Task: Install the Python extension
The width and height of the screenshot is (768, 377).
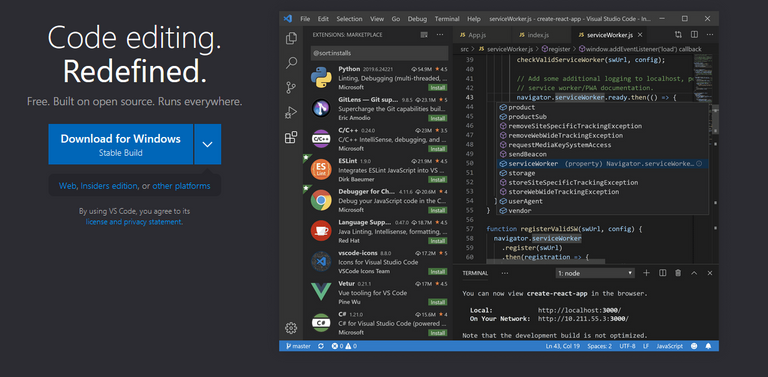Action: pos(437,88)
